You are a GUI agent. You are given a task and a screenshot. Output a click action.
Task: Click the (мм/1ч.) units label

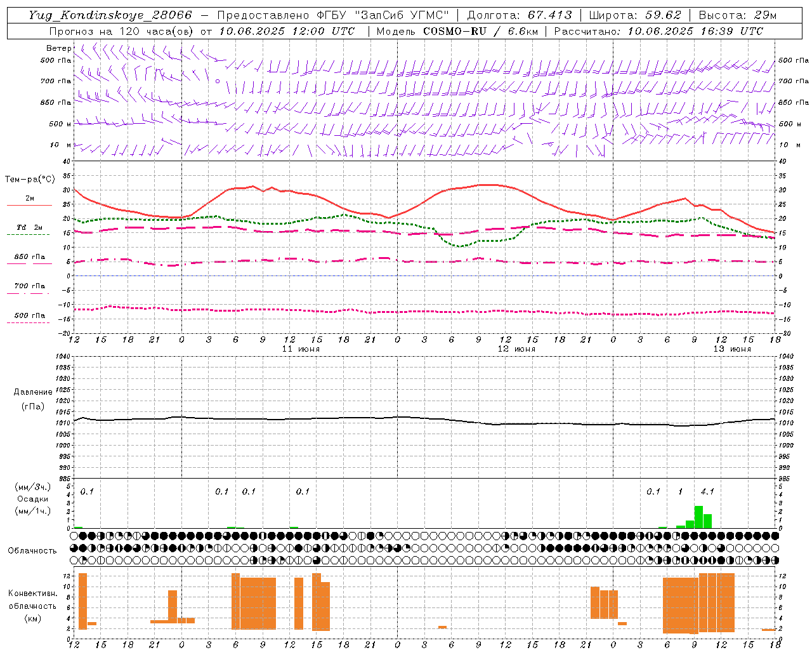pos(33,511)
